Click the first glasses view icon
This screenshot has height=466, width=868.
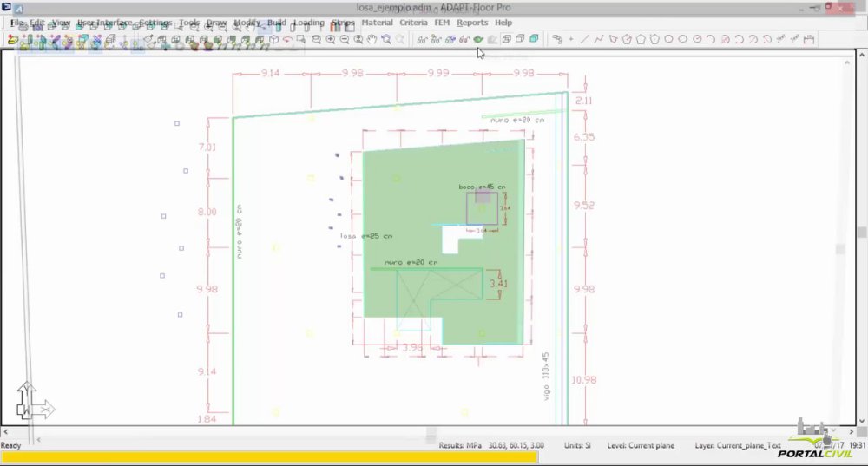click(423, 39)
